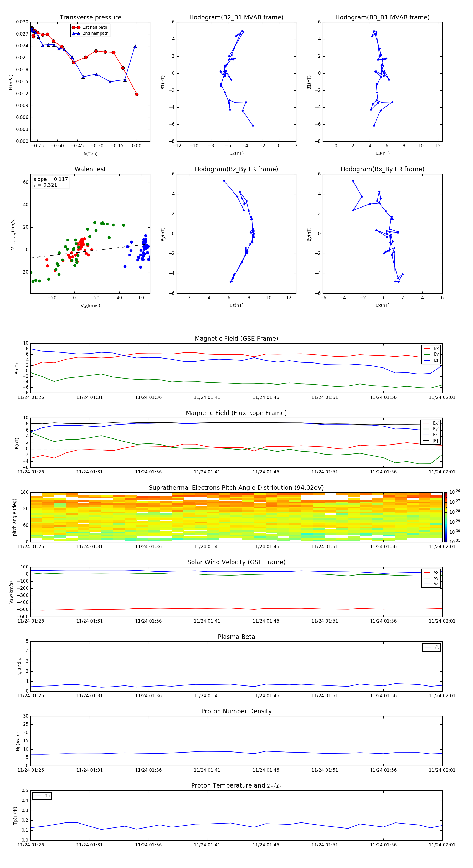Select Bz' in the Flux Rope legend
Screen dimensions: 473x868
431,435
